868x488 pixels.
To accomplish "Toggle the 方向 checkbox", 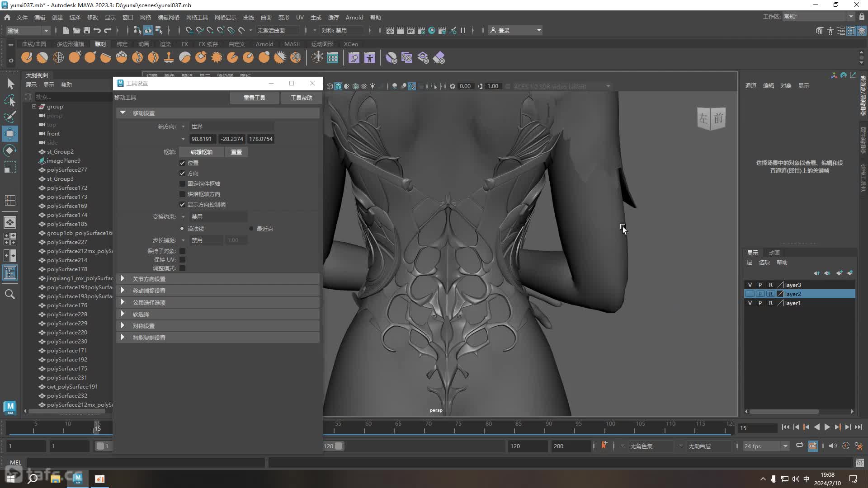I will (182, 174).
